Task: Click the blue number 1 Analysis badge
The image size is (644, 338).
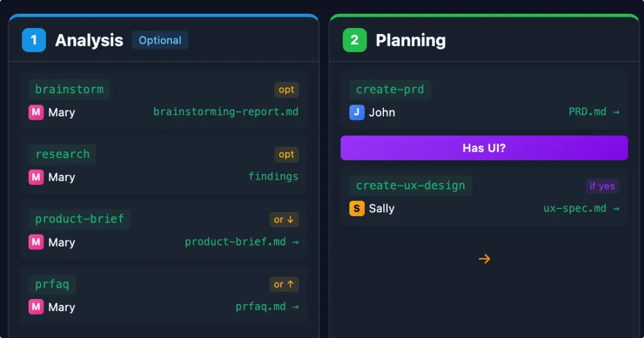Action: (34, 40)
